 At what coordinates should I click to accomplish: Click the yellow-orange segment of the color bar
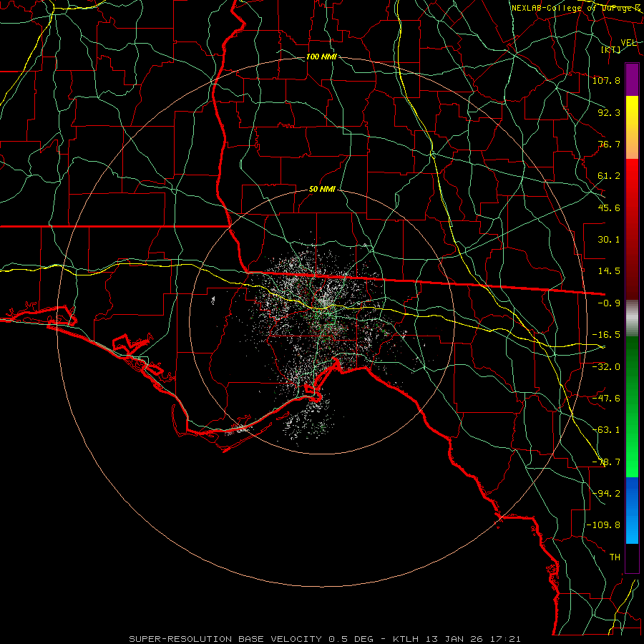[632, 127]
